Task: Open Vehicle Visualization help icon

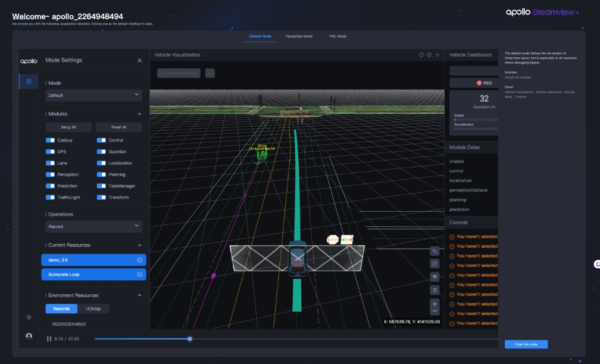Action: pos(421,55)
